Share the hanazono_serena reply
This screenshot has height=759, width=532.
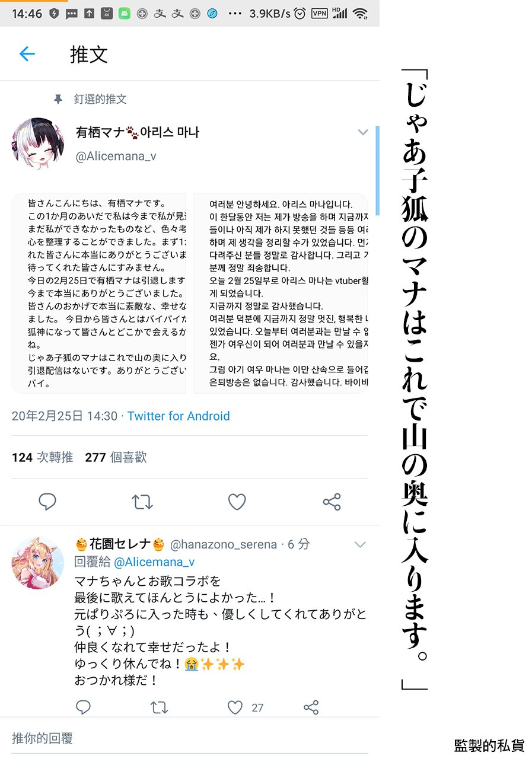tap(311, 707)
